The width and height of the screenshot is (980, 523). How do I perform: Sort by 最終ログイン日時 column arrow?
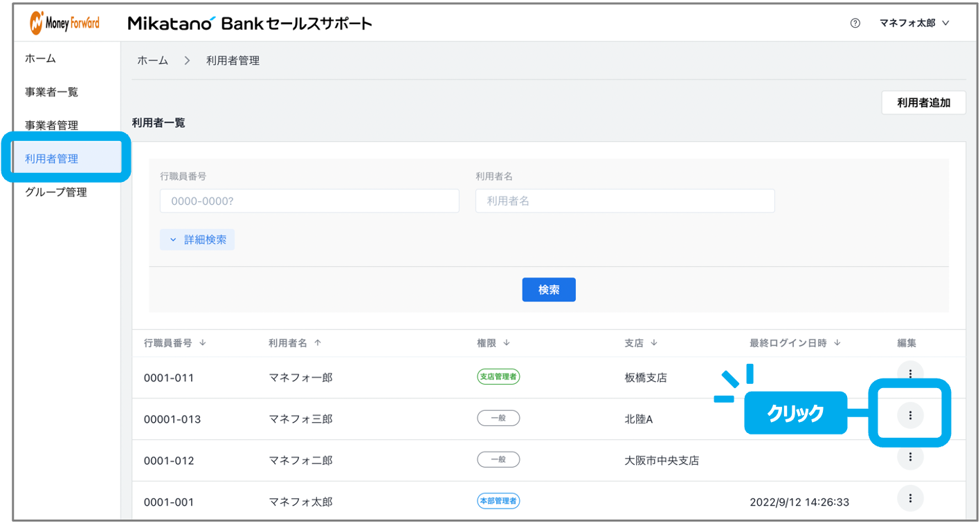pos(837,343)
